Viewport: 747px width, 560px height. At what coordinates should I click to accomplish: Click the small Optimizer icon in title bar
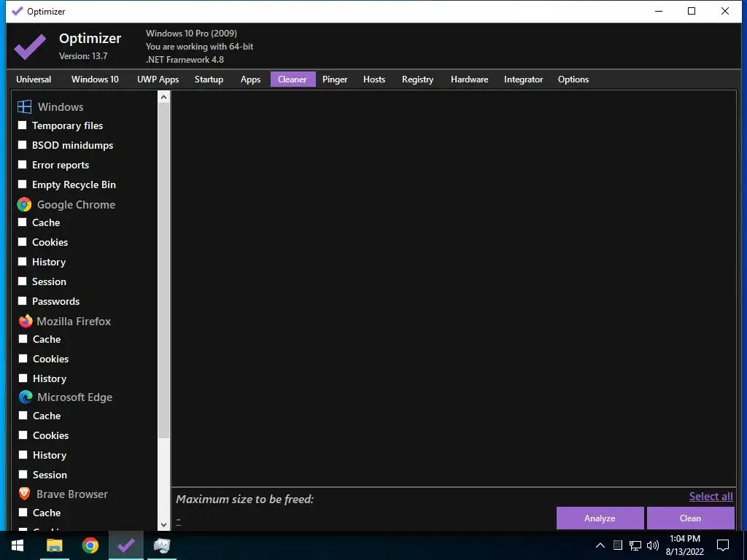[18, 11]
